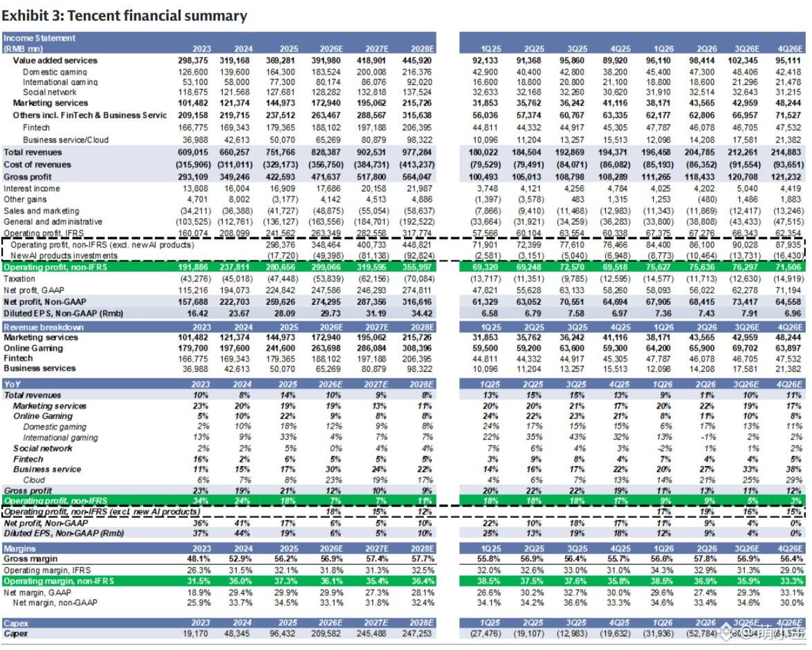Click Gross margin 2023 value "48.1%"

point(199,559)
